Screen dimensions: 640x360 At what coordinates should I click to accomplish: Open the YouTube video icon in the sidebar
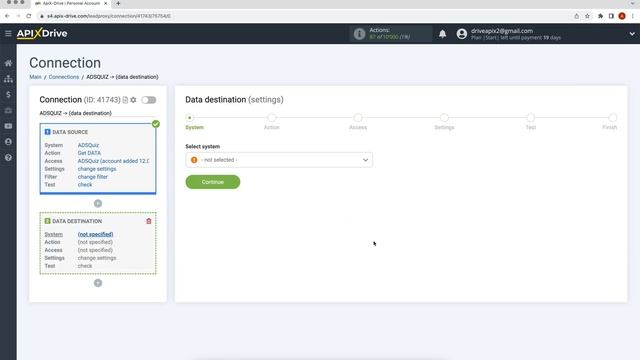click(x=8, y=126)
